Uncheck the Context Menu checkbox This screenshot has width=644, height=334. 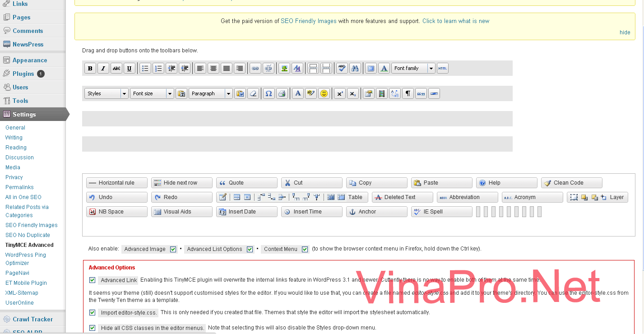click(305, 249)
